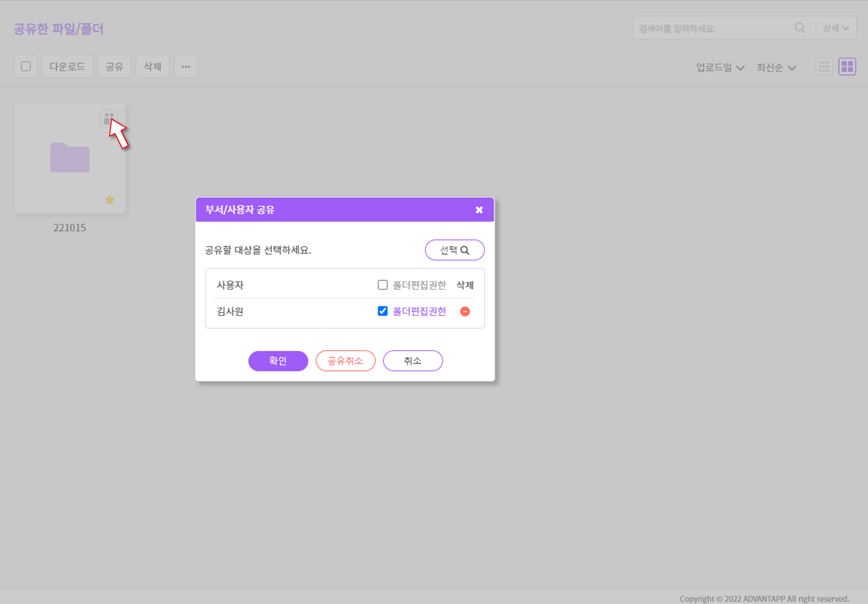Viewport: 868px width, 604px height.
Task: Check header 폴더편집권한 checkbox for all users
Action: (x=383, y=285)
